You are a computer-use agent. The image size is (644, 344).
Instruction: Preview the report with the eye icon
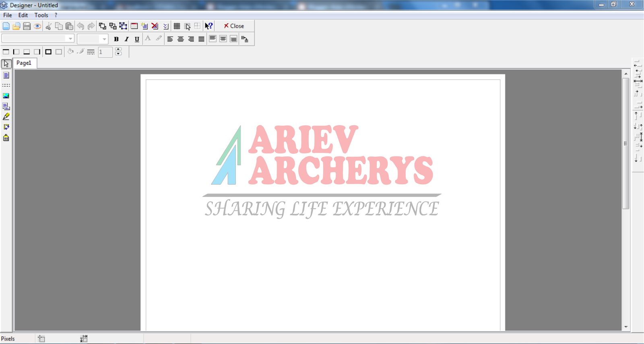click(37, 26)
